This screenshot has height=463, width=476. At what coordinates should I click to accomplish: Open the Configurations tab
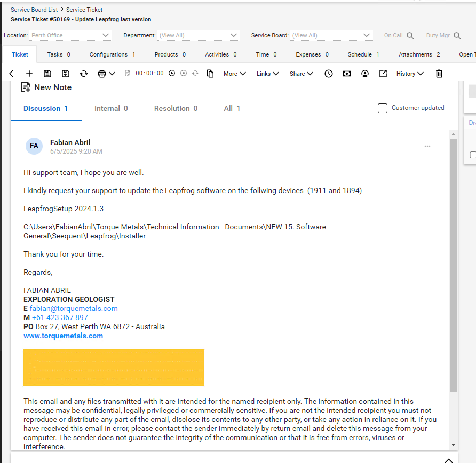pyautogui.click(x=112, y=54)
